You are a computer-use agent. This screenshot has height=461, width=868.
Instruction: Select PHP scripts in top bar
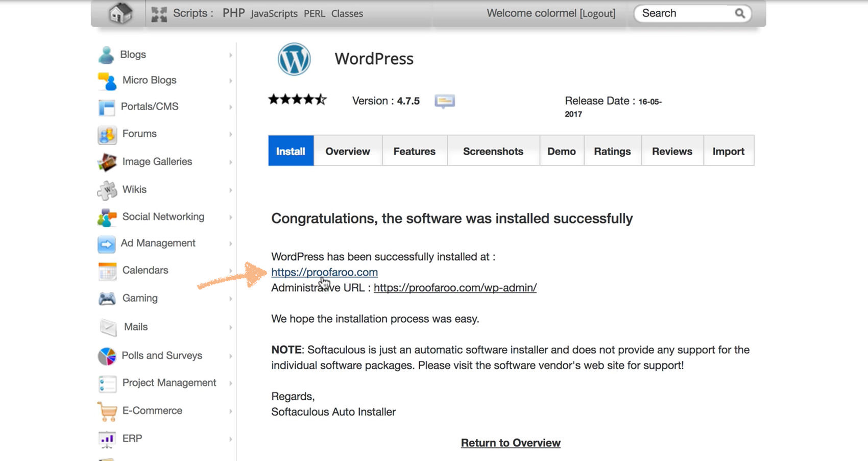tap(234, 13)
